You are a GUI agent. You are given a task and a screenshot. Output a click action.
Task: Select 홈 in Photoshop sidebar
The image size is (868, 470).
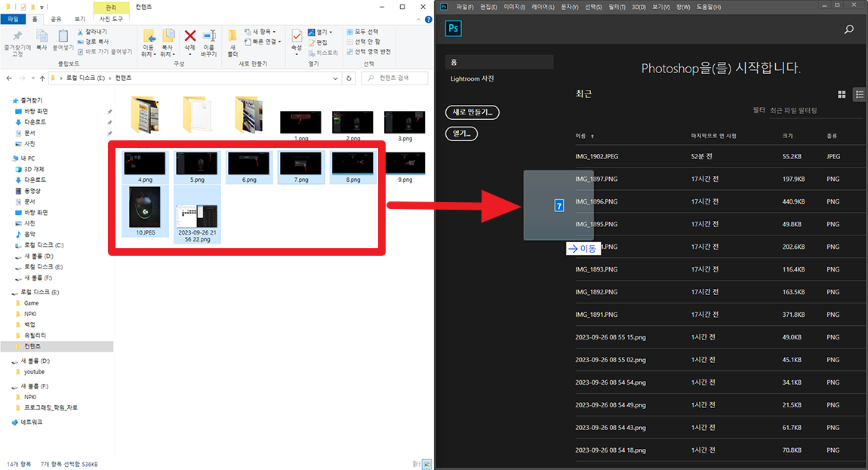500,62
